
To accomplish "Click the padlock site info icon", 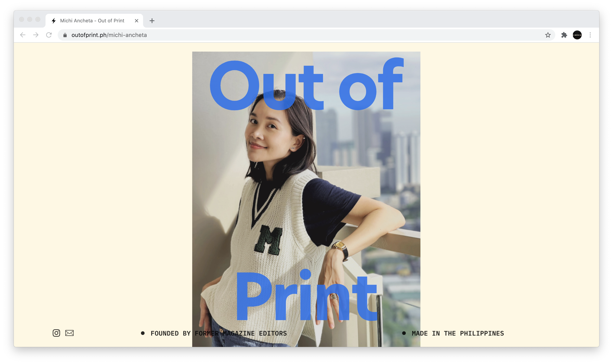I will point(65,35).
